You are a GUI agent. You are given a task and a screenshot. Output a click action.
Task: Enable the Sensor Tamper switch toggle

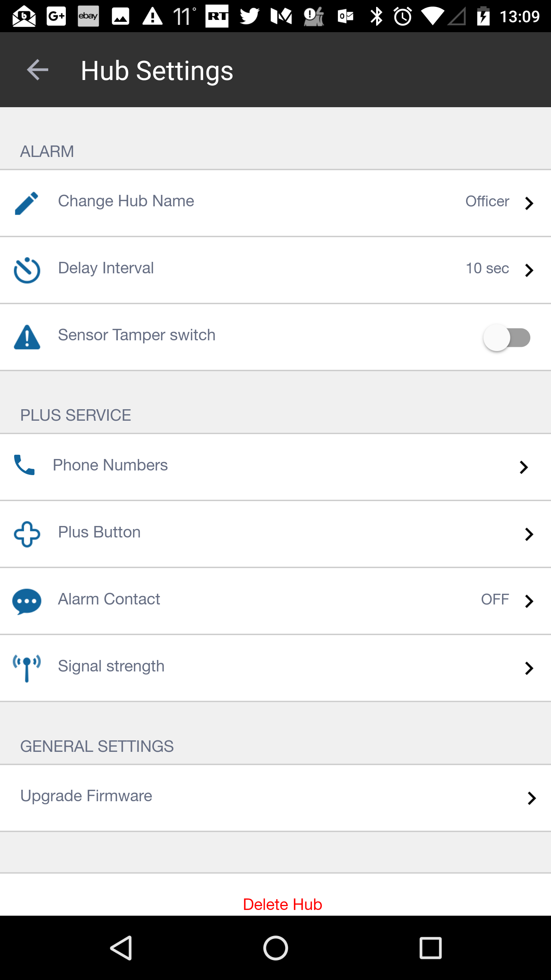point(507,337)
